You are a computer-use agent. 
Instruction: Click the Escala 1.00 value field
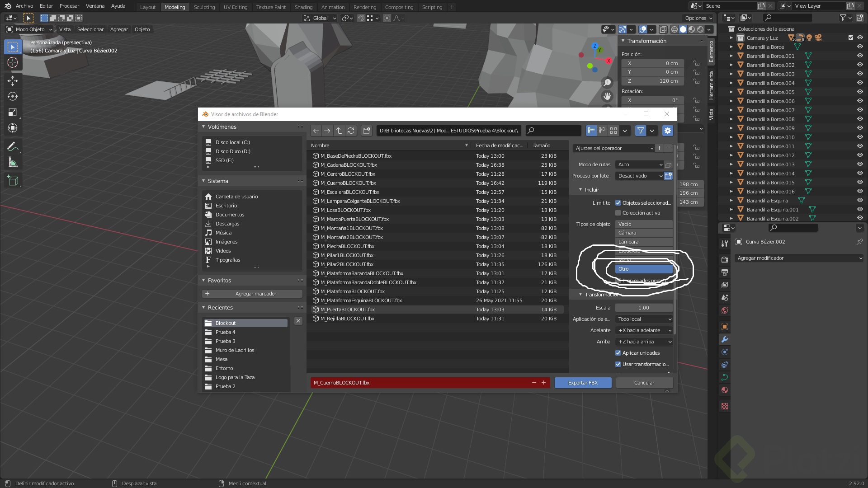[643, 308]
